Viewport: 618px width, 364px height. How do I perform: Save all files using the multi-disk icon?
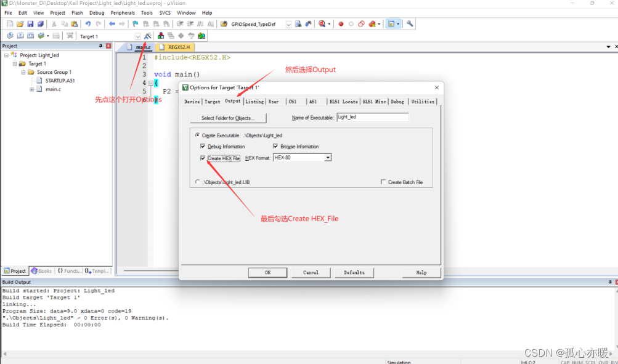click(40, 24)
